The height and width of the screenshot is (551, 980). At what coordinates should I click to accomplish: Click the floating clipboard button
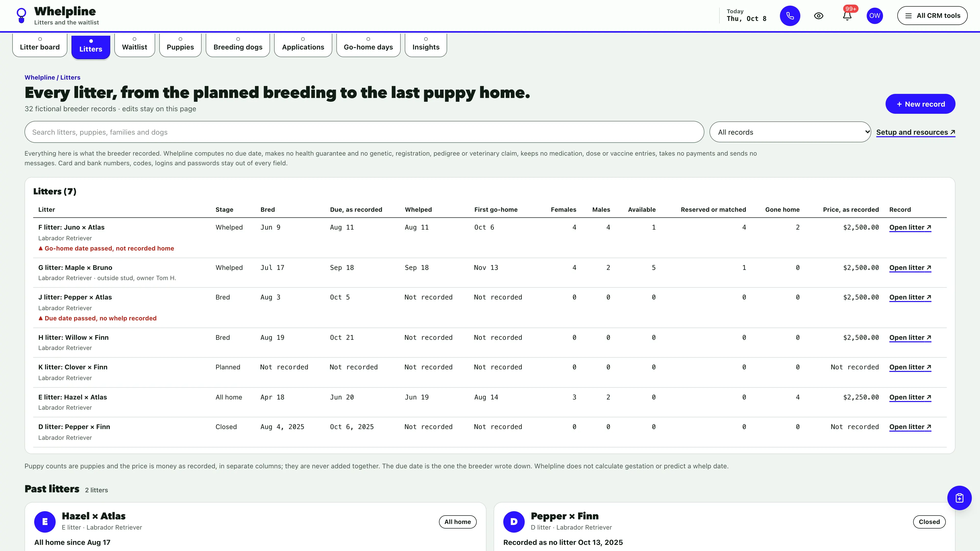coord(959,498)
